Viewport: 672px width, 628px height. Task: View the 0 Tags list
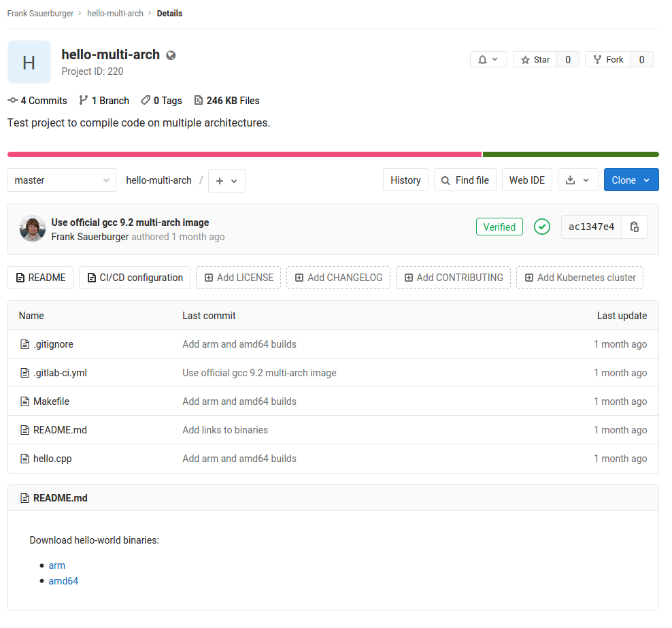tap(161, 100)
